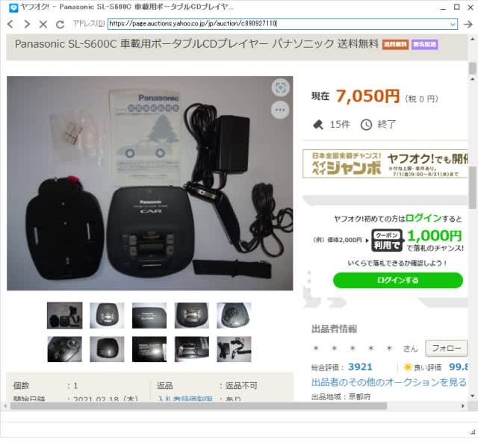478x448 pixels.
Task: Close the browser window
Action: pyautogui.click(x=471, y=7)
